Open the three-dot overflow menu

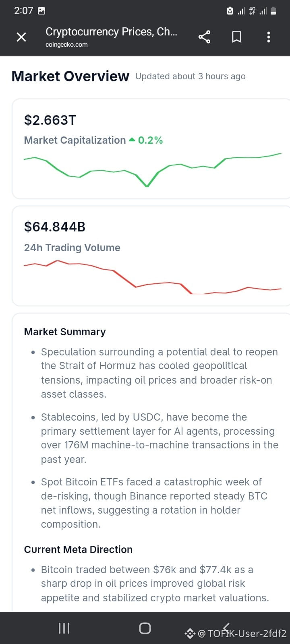(269, 37)
